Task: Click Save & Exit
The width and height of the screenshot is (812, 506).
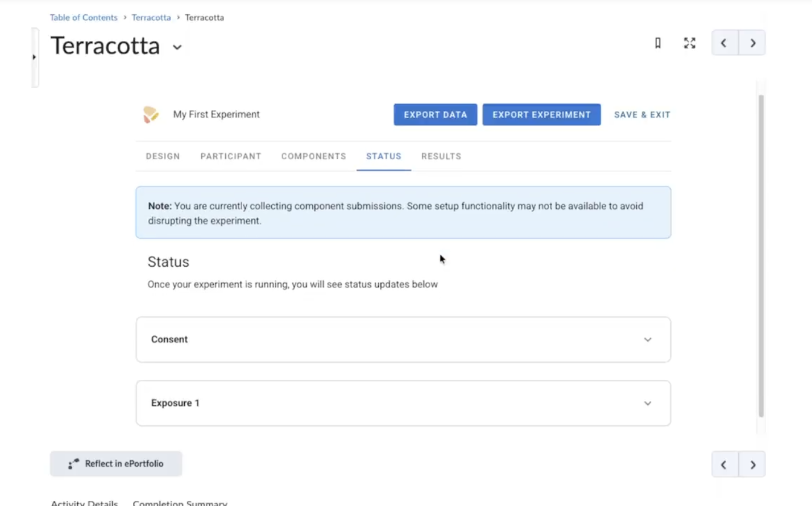Action: [x=642, y=115]
